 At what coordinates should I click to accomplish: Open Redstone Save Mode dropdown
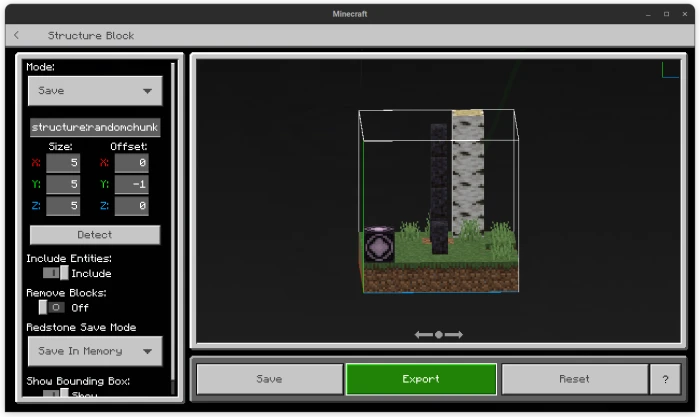pos(95,351)
